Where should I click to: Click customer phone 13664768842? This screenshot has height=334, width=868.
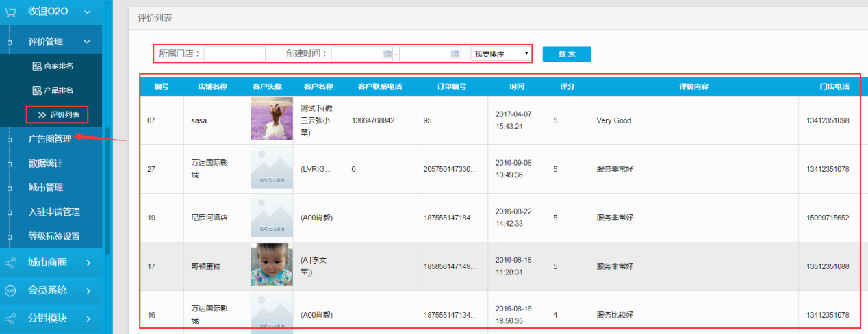click(373, 120)
